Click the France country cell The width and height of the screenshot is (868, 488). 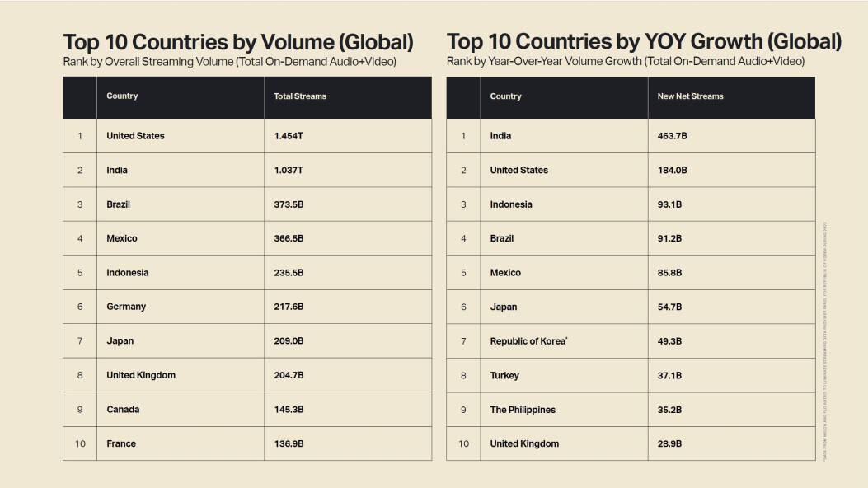[x=121, y=443]
